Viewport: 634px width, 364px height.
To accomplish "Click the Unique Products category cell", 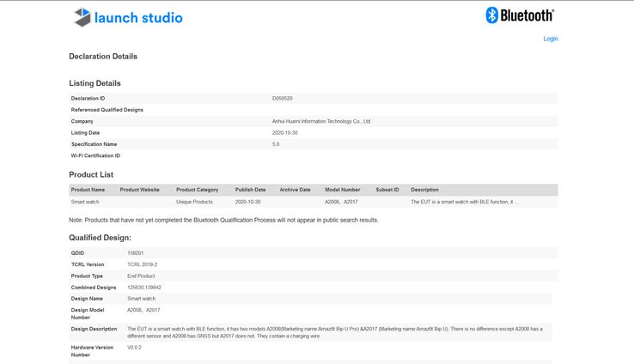I will pyautogui.click(x=194, y=202).
